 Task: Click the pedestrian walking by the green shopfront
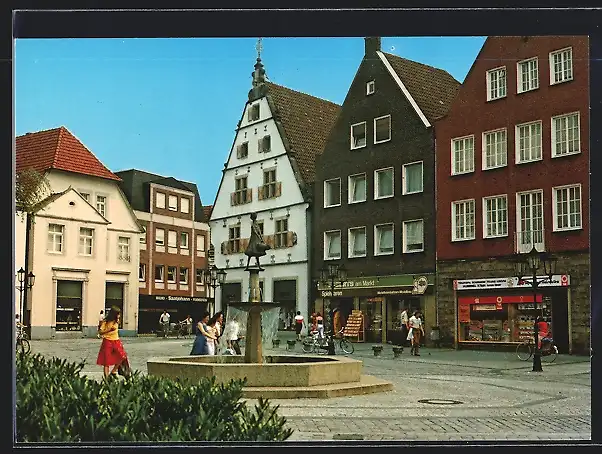click(x=414, y=332)
